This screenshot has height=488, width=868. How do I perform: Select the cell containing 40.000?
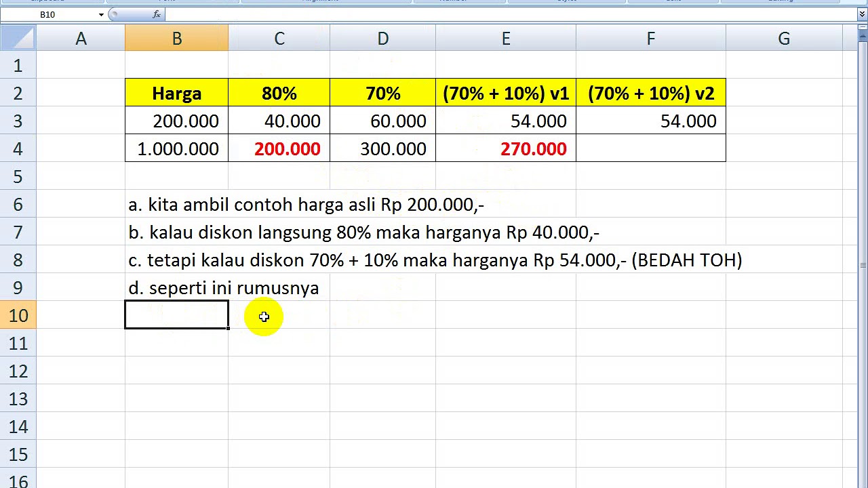(x=279, y=121)
